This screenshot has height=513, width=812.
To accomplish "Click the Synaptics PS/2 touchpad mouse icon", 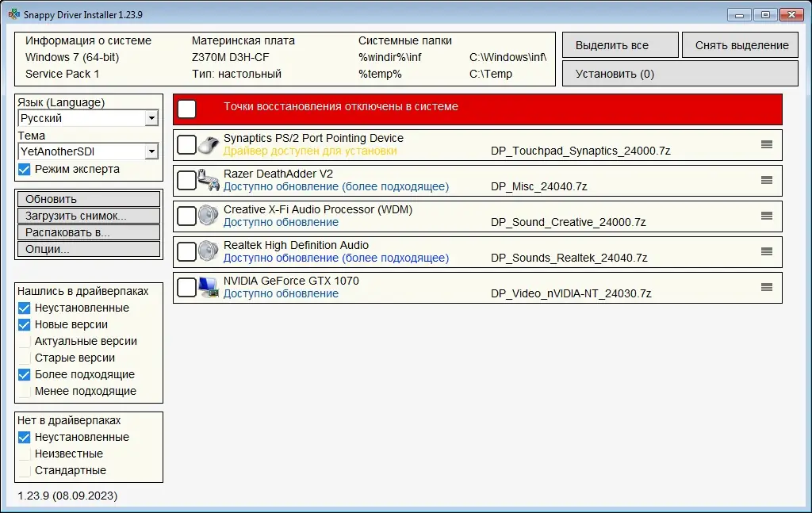I will (207, 144).
